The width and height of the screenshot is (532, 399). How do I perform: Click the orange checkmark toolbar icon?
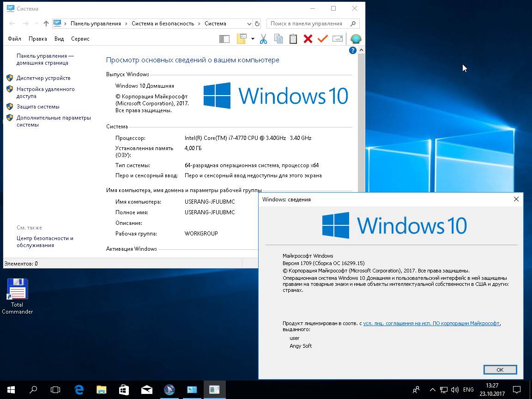(323, 39)
